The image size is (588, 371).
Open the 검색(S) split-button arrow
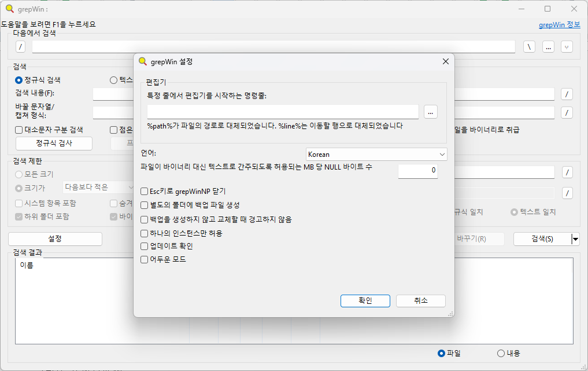point(575,239)
